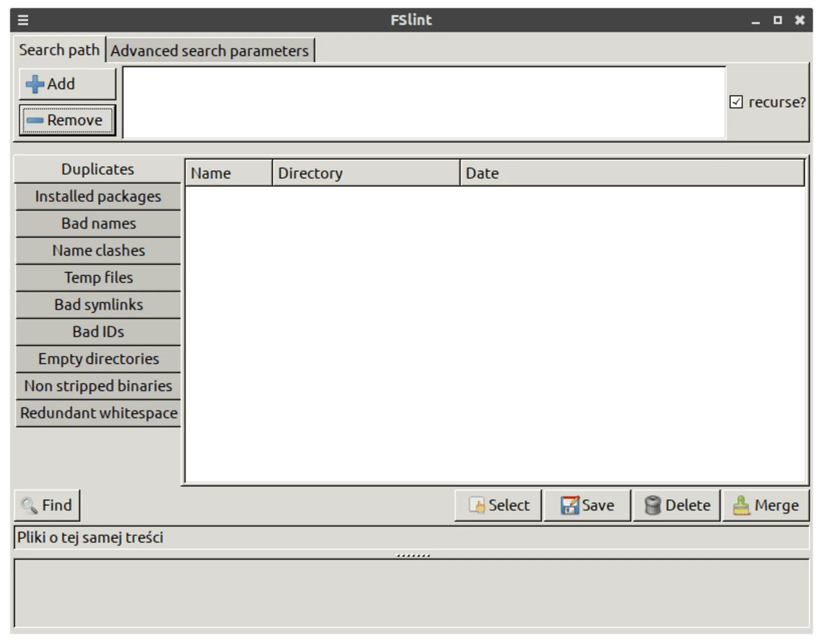823x644 pixels.
Task: Select the Empty directories category
Action: pyautogui.click(x=98, y=359)
